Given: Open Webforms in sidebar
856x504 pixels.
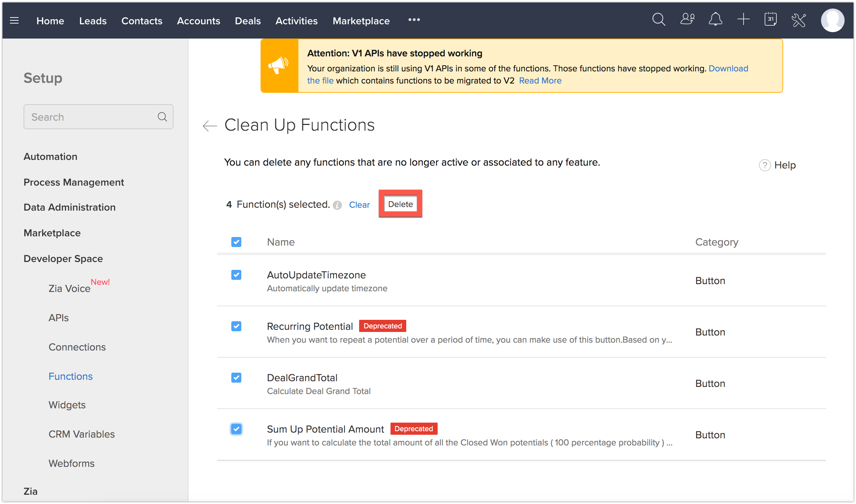Looking at the screenshot, I should pyautogui.click(x=71, y=463).
